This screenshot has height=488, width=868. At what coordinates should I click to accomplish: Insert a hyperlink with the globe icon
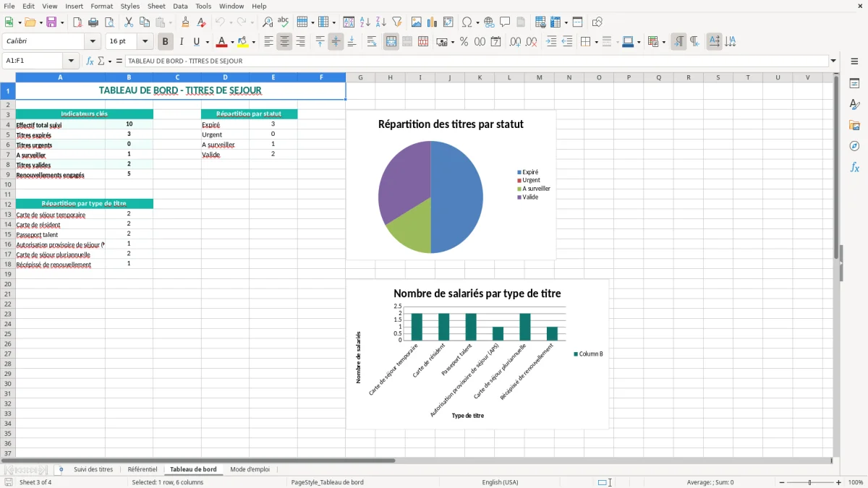click(489, 22)
